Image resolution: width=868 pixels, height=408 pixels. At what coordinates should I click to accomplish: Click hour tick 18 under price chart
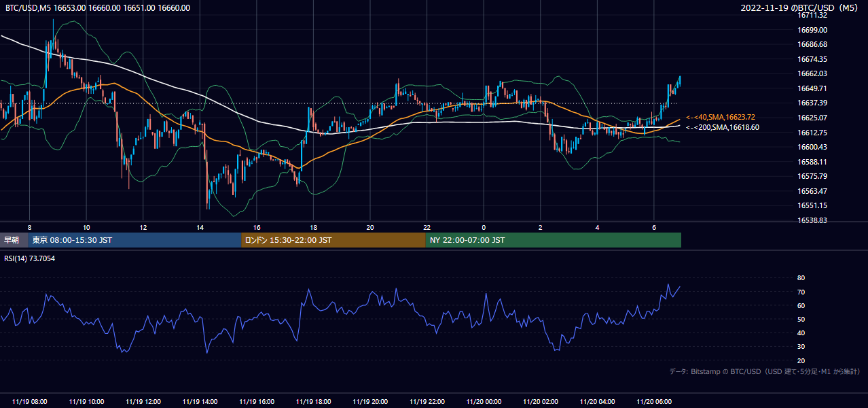click(x=313, y=227)
